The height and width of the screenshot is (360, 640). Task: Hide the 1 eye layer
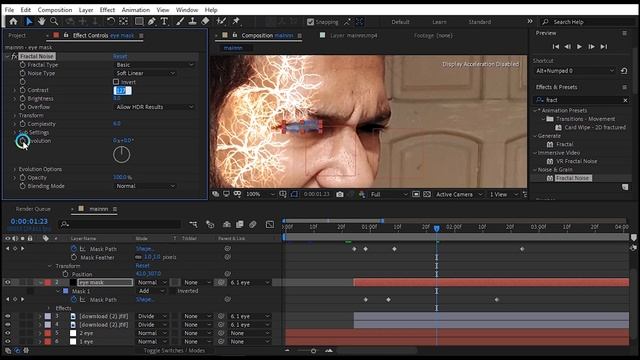point(7,341)
